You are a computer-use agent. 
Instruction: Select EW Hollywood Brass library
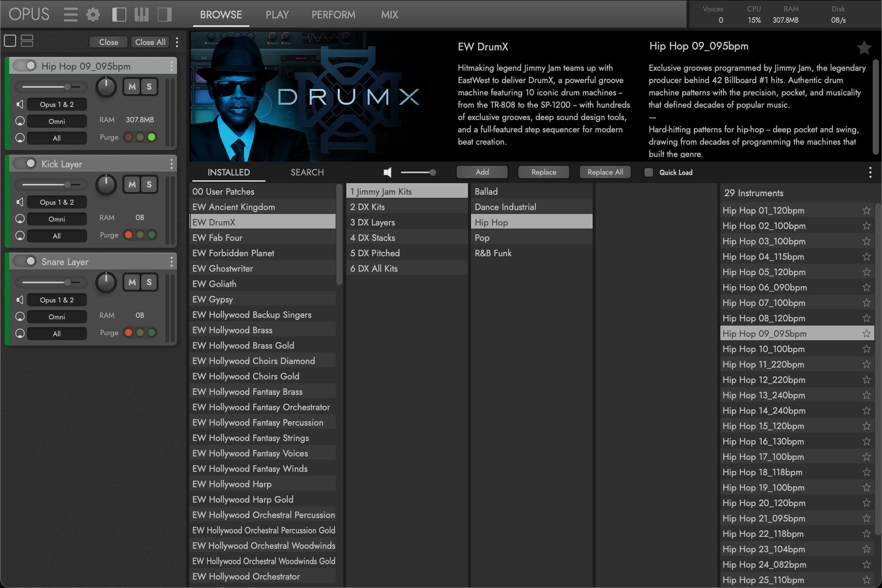pyautogui.click(x=262, y=330)
